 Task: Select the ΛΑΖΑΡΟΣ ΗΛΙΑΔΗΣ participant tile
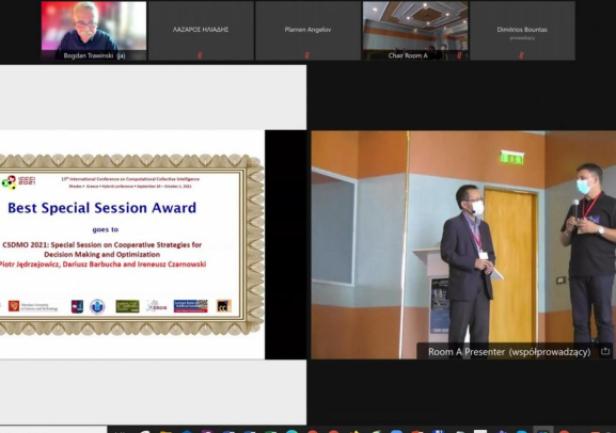coord(200,28)
